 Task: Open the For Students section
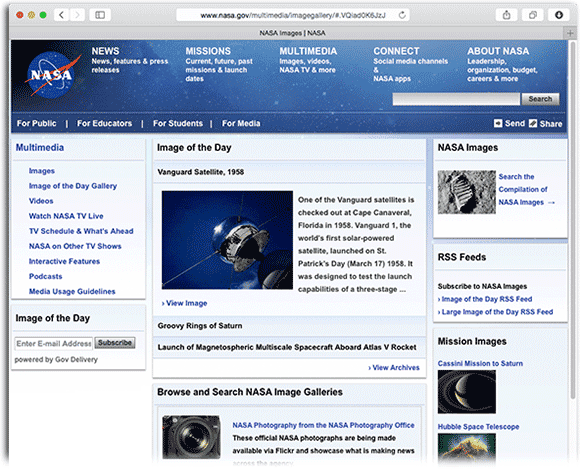tap(178, 123)
